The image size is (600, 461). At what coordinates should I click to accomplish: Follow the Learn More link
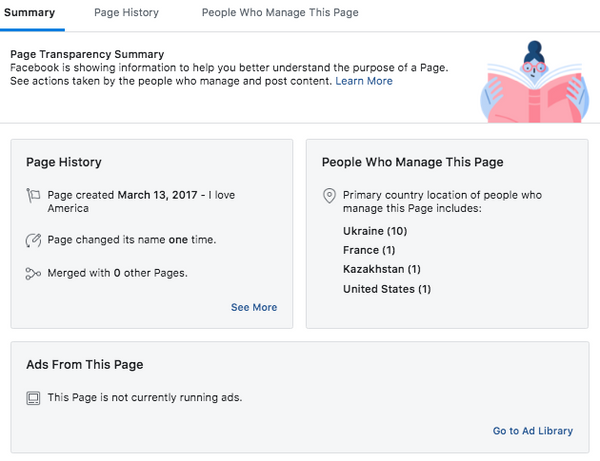[364, 81]
